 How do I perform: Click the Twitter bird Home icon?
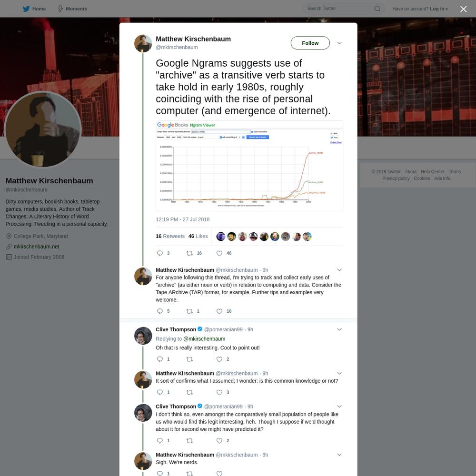click(x=26, y=9)
